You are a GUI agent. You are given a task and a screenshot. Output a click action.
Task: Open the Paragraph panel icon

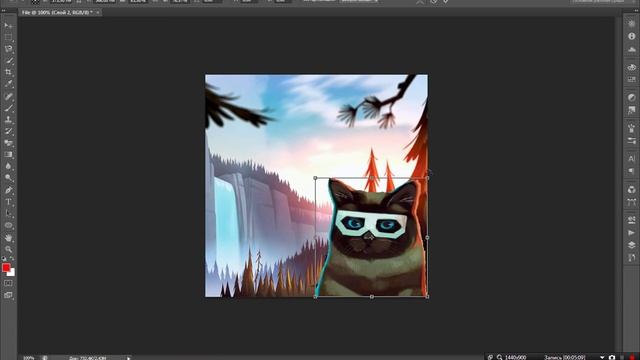[x=631, y=171]
